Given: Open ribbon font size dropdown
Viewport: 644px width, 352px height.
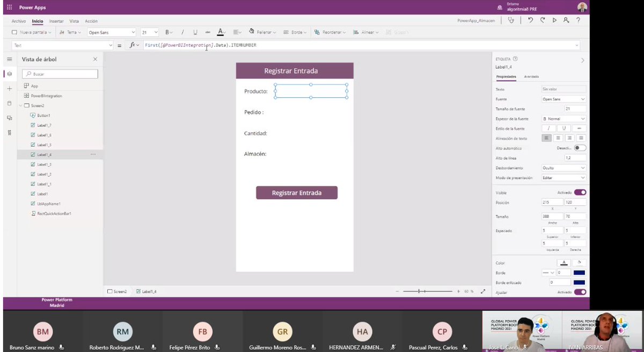Looking at the screenshot, I should tap(149, 32).
